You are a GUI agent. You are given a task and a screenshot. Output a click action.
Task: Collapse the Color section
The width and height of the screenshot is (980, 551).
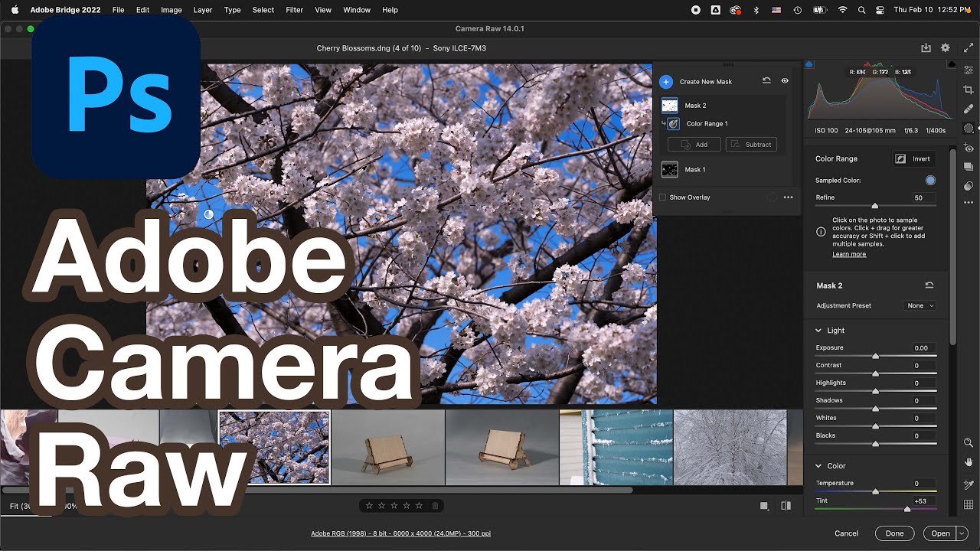[x=818, y=466]
